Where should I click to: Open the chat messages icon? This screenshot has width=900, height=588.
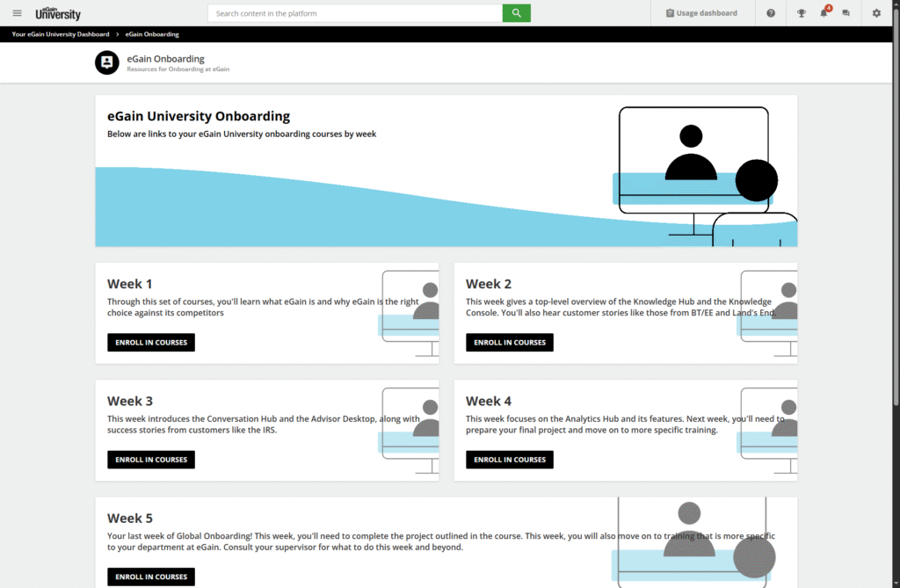click(x=846, y=13)
